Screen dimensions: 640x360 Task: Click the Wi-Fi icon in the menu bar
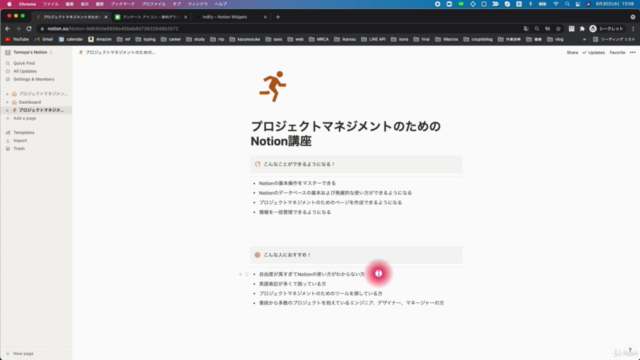click(x=556, y=4)
